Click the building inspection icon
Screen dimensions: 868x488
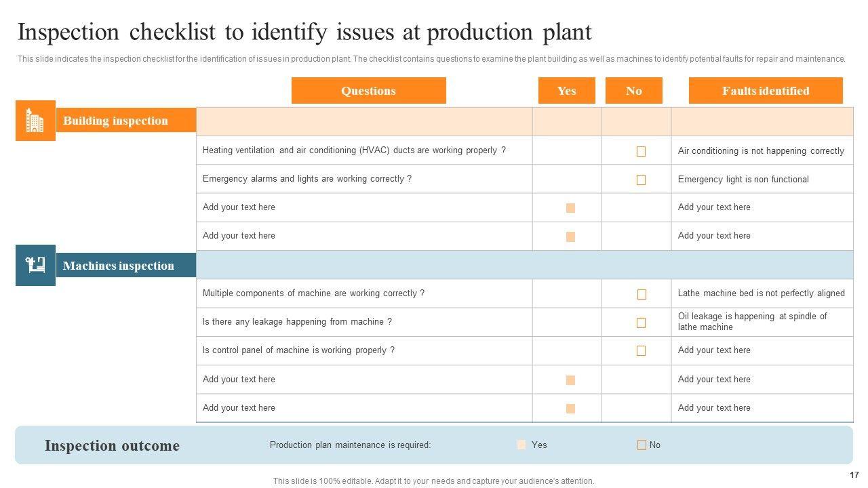coord(35,121)
